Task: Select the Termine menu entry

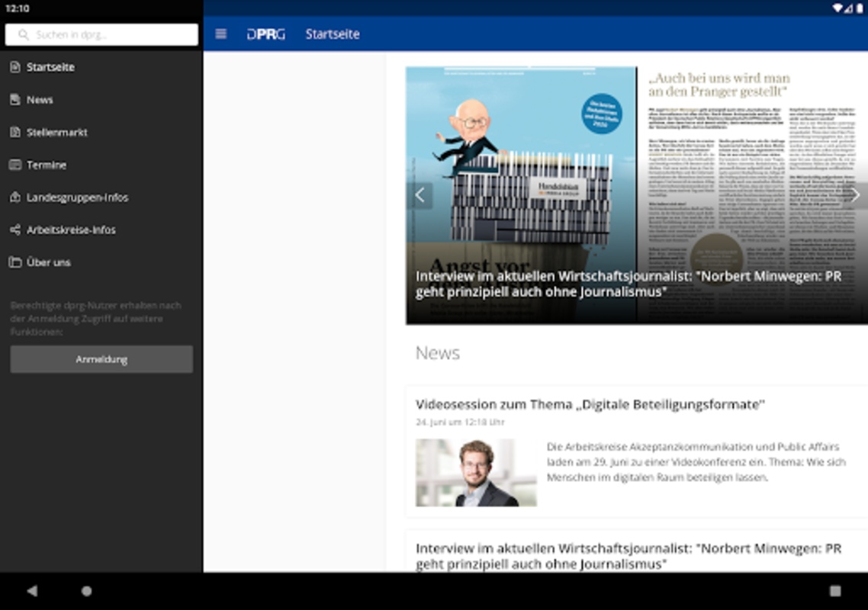Action: pos(101,165)
